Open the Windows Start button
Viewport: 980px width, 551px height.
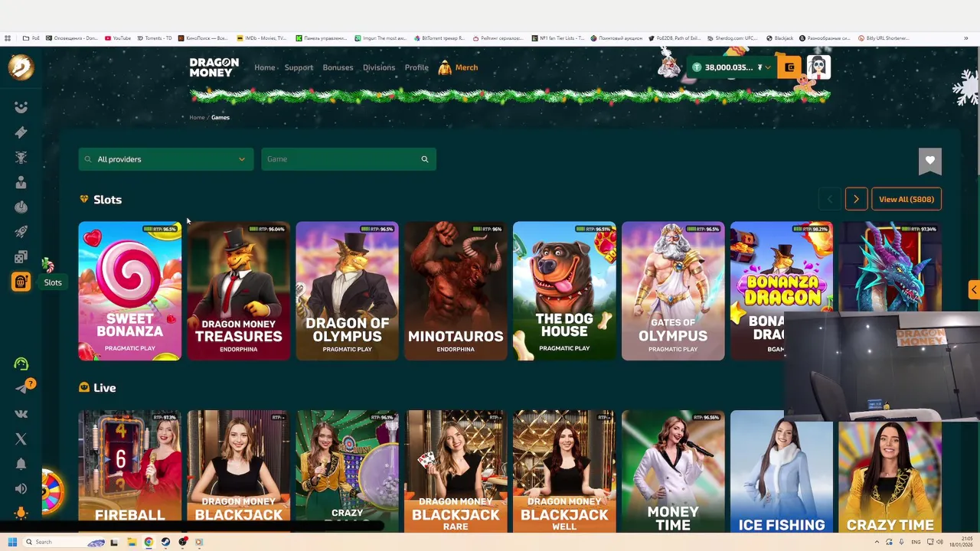coord(12,542)
